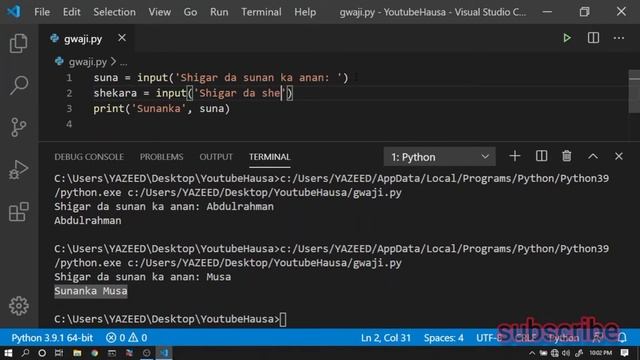Open Cortana circle on taskbar
Image resolution: width=640 pixels, height=360 pixels.
click(x=42, y=353)
